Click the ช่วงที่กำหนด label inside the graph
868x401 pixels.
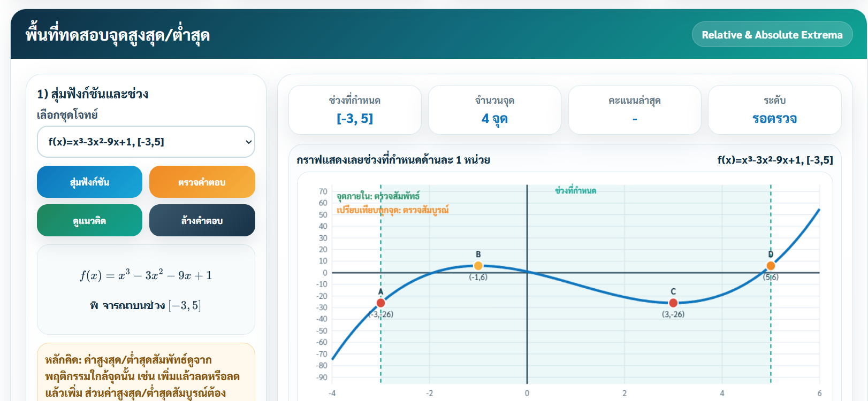point(576,191)
